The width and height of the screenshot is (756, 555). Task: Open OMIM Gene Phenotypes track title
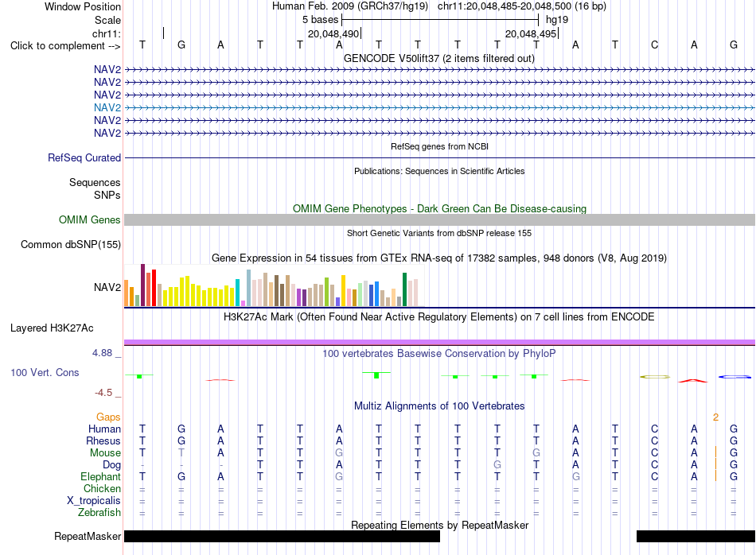(439, 208)
